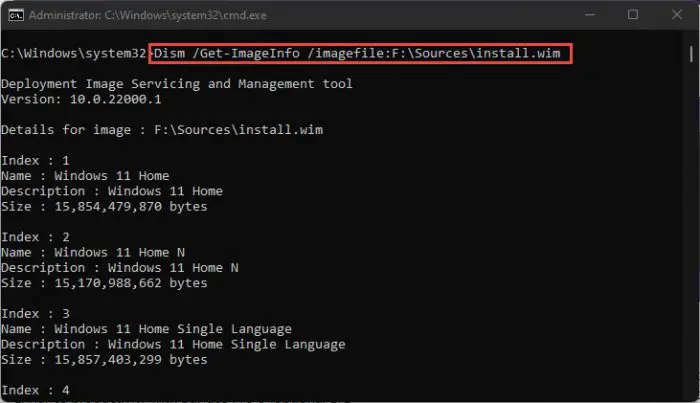Click the 'Version: 10.0.22000.1' line

(x=81, y=99)
